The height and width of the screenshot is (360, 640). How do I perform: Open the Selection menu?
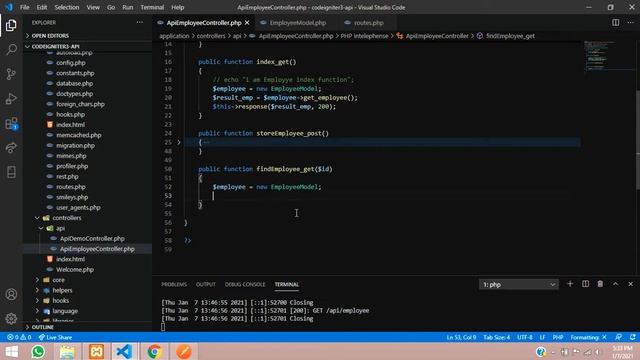coord(67,7)
